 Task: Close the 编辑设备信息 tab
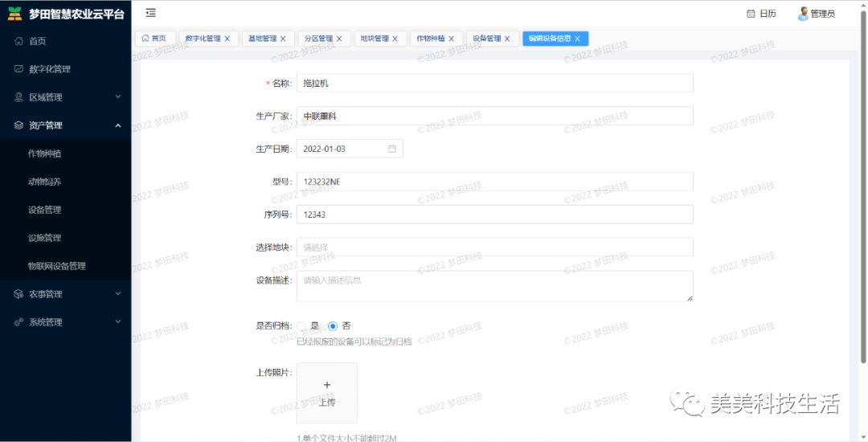click(x=577, y=39)
